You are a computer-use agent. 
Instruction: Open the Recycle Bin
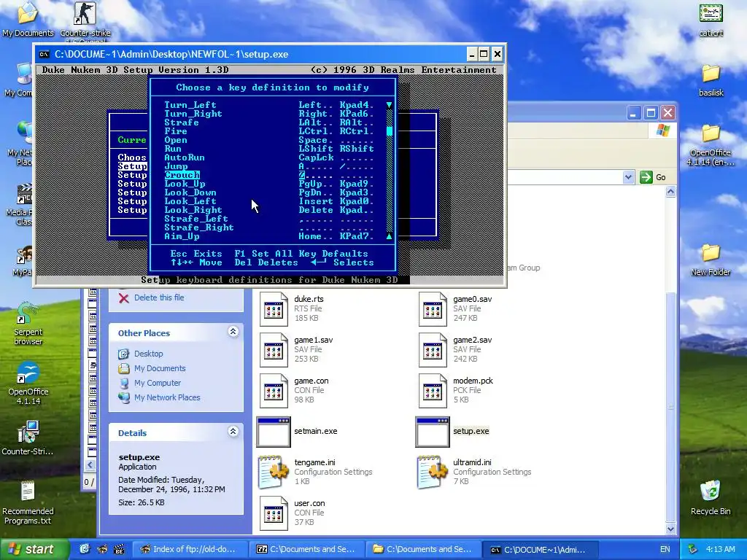click(x=711, y=497)
